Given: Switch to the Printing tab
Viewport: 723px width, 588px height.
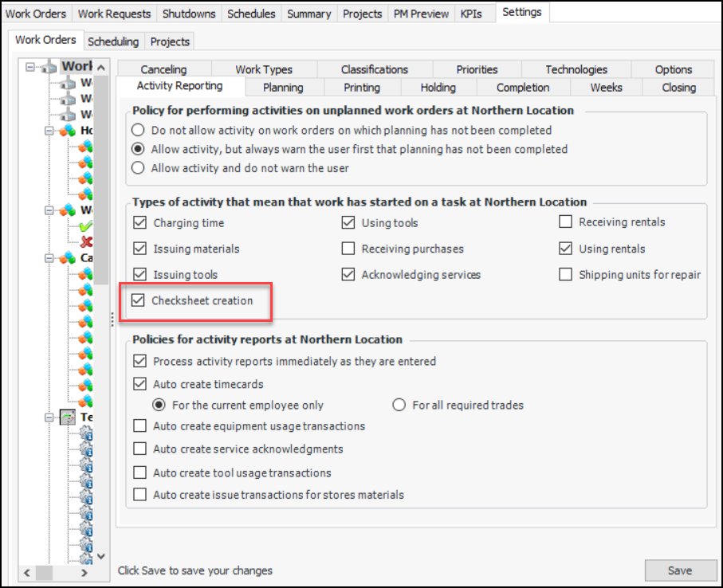Looking at the screenshot, I should [362, 87].
